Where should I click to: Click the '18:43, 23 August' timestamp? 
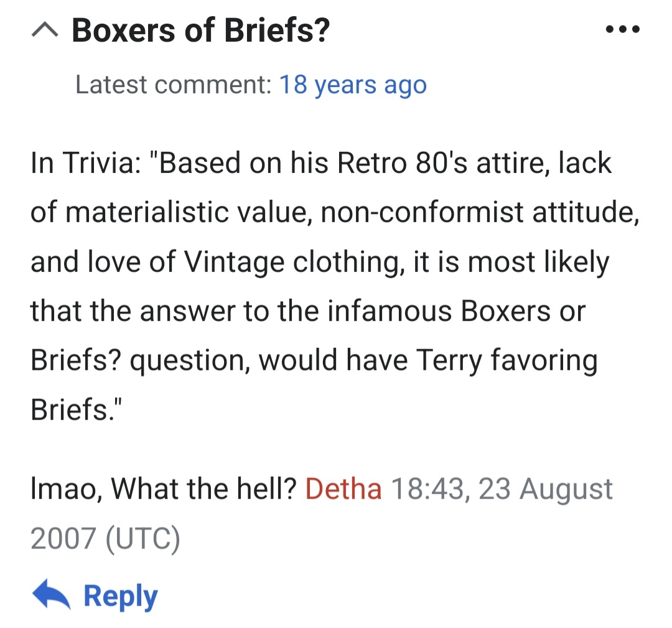coord(501,489)
